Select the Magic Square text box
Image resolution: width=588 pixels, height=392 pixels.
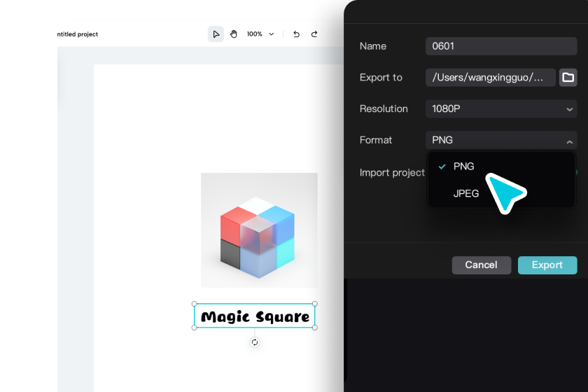(x=255, y=316)
